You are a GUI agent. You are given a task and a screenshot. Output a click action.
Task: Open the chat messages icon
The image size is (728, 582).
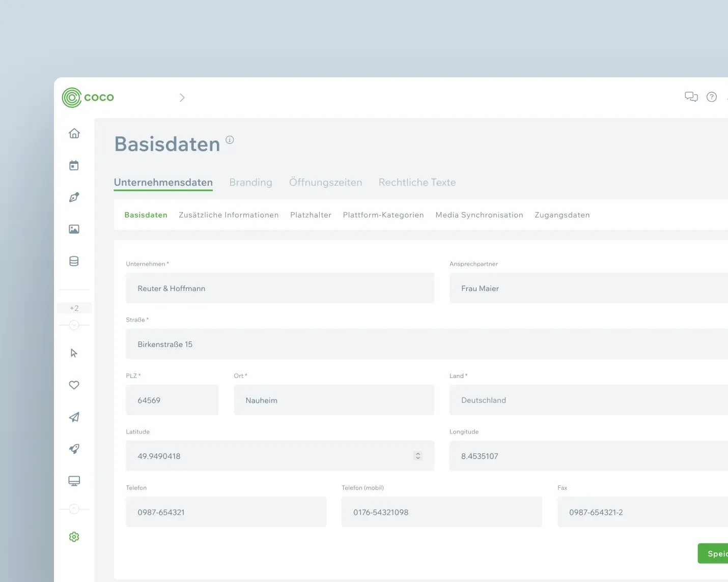point(691,97)
